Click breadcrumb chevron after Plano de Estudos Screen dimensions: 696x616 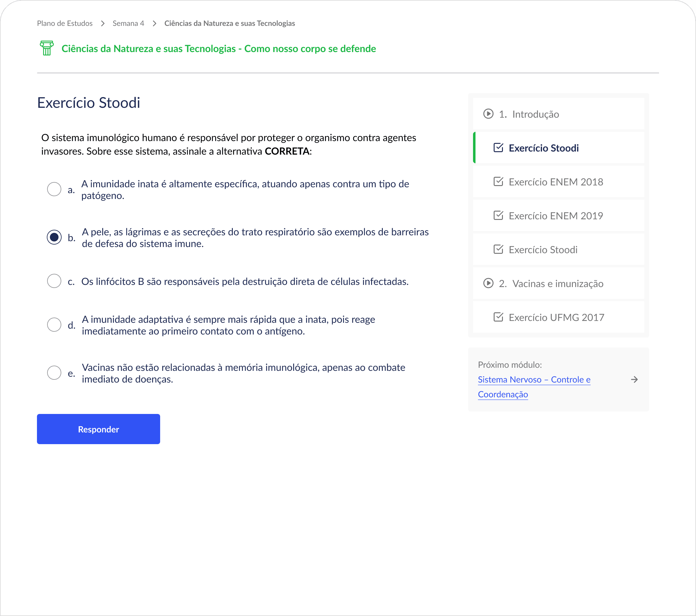coord(103,23)
